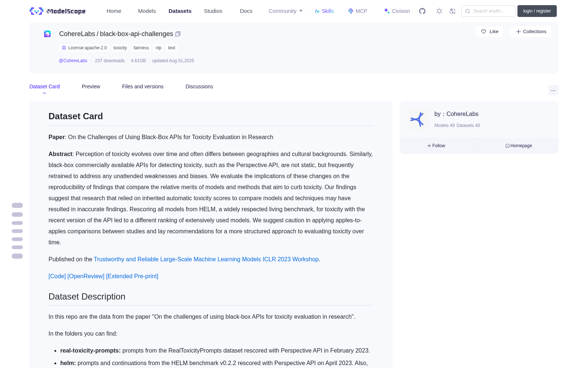Screen dimensions: 588x368
Task: Click the CohereLabs organization logo thumbnail
Action: (x=418, y=119)
